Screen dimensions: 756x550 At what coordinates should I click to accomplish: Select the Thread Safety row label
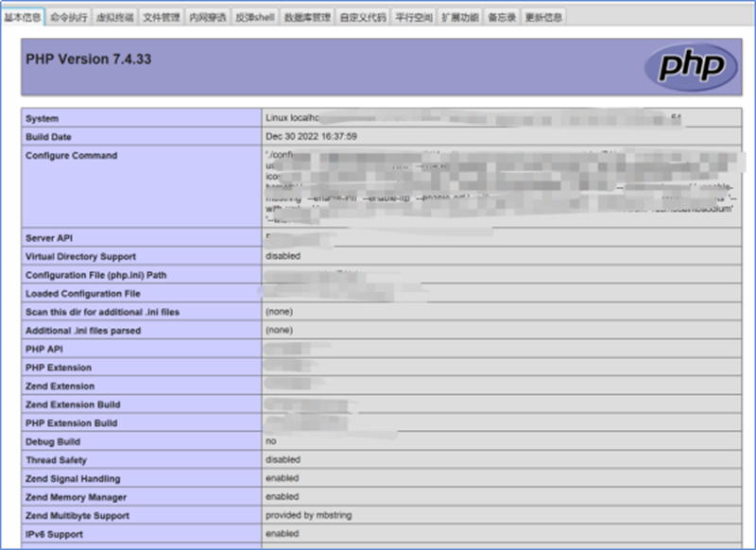[56, 460]
